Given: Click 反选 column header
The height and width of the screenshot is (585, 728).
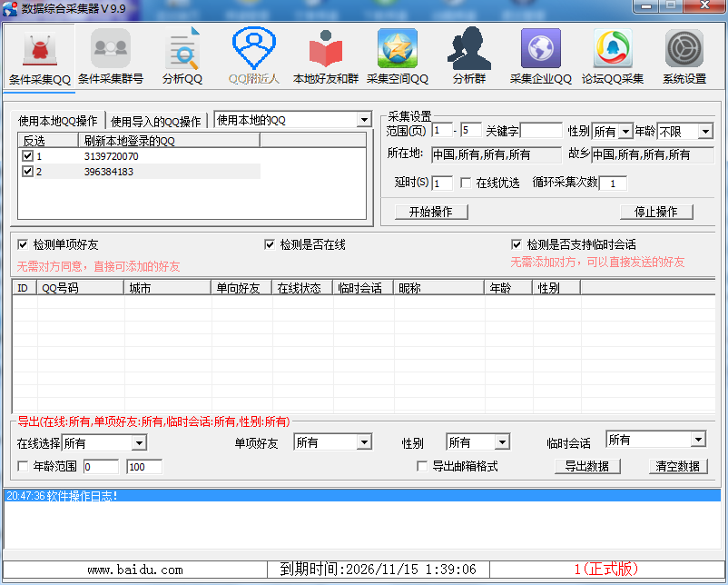Looking at the screenshot, I should [x=48, y=141].
